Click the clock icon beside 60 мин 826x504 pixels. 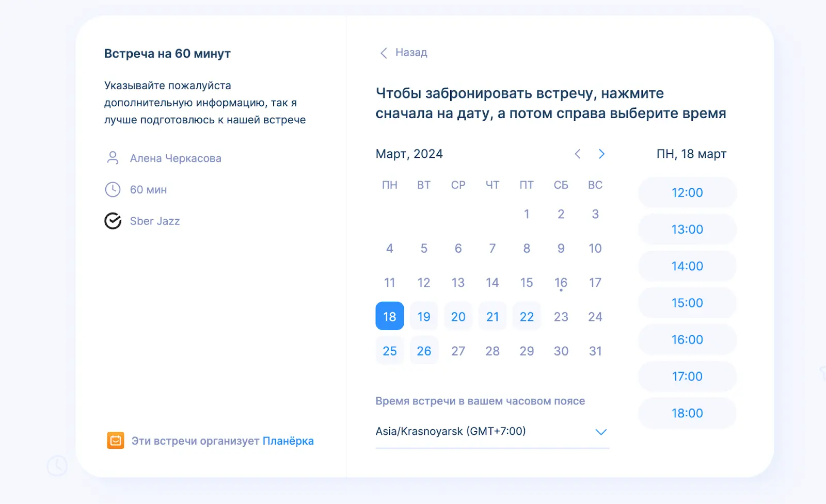click(x=113, y=189)
